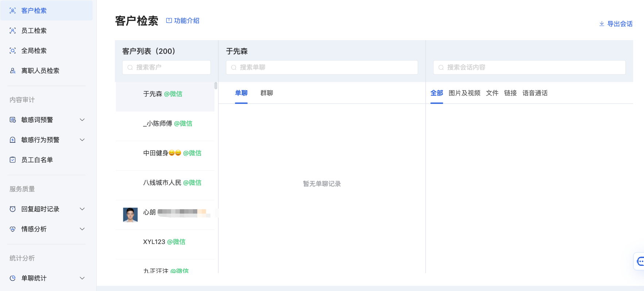Click the book icon beside 功能介绍
This screenshot has height=291, width=644.
coord(169,20)
